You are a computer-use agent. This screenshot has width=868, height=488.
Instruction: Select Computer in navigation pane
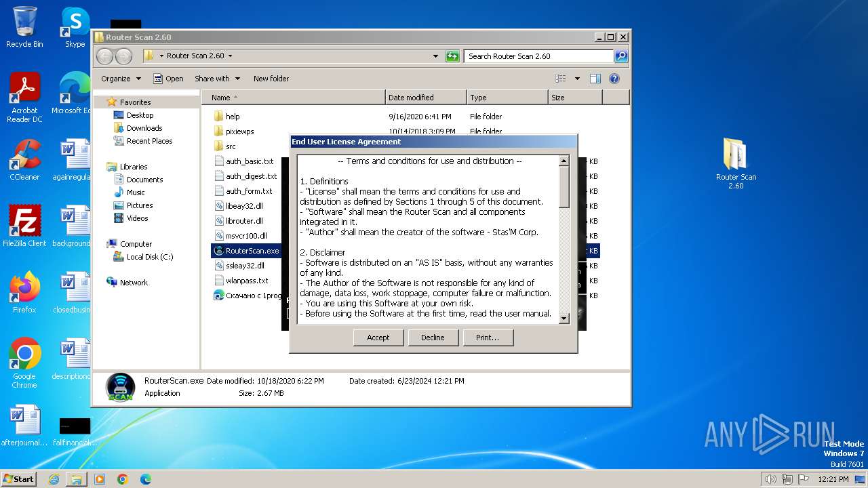(x=136, y=244)
